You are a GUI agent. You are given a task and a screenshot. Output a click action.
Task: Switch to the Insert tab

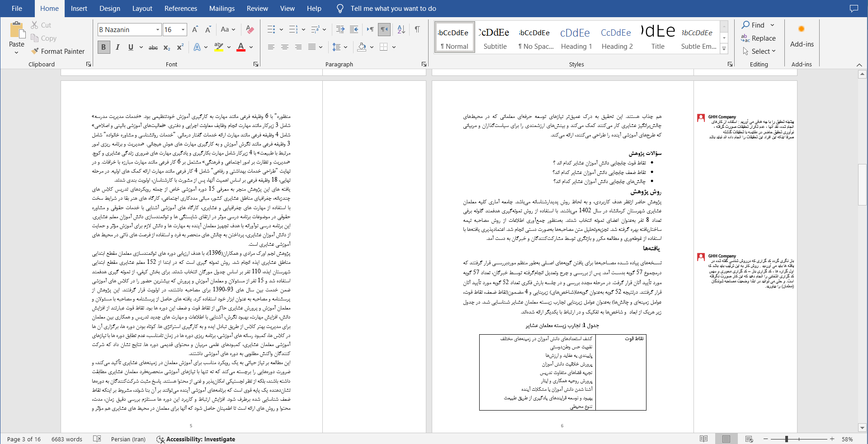click(x=79, y=9)
